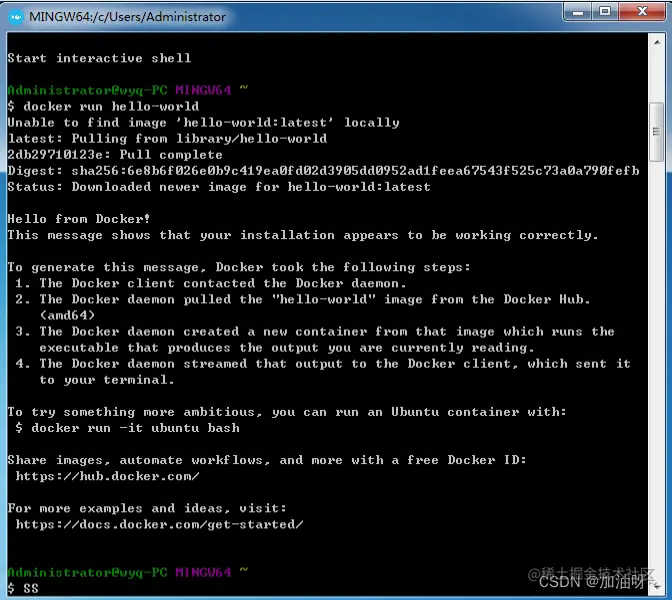Image resolution: width=672 pixels, height=600 pixels.
Task: Minimize the MINGW64 terminal window
Action: coord(578,12)
